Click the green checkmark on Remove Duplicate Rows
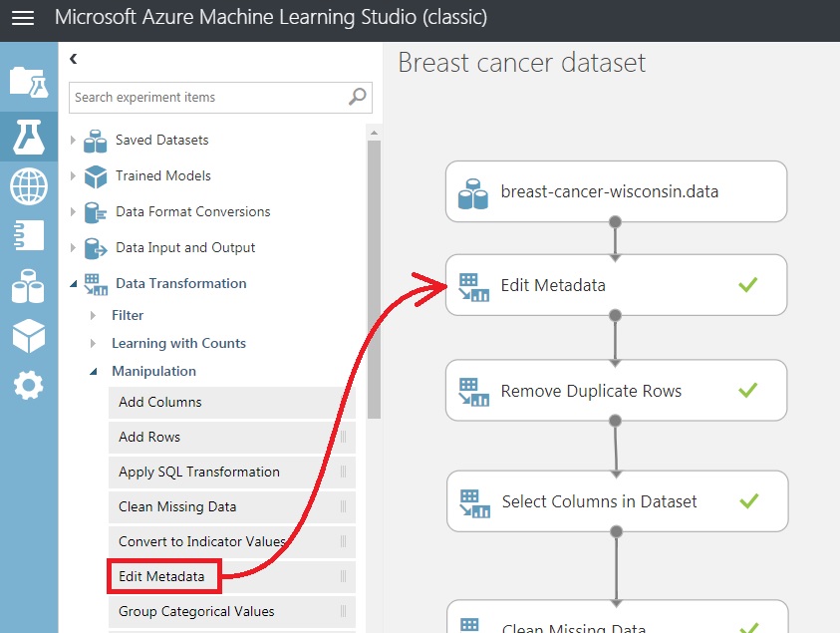This screenshot has width=840, height=633. [748, 390]
